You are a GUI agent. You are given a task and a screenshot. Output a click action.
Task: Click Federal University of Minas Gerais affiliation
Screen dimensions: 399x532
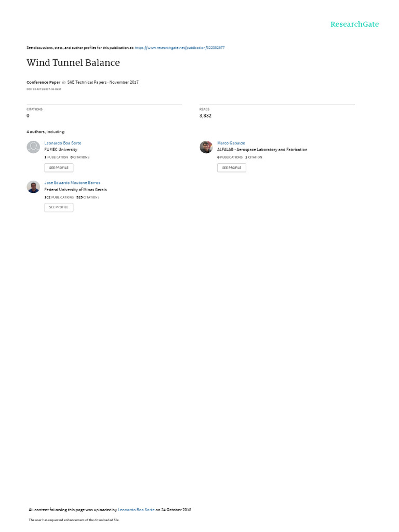point(75,190)
